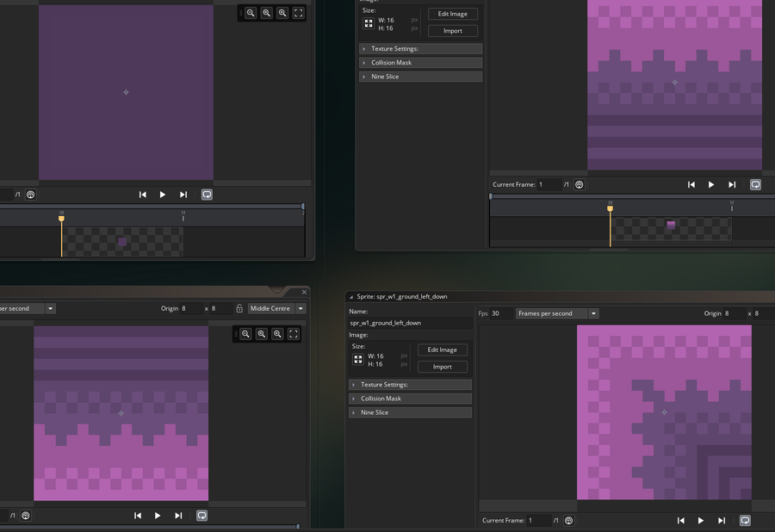Toggle origin lock in bottom-left editor
Image resolution: width=775 pixels, height=532 pixels.
coord(239,308)
